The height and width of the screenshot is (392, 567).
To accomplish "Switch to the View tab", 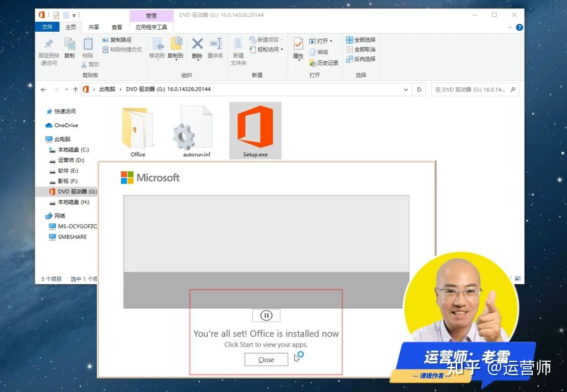I will (117, 27).
